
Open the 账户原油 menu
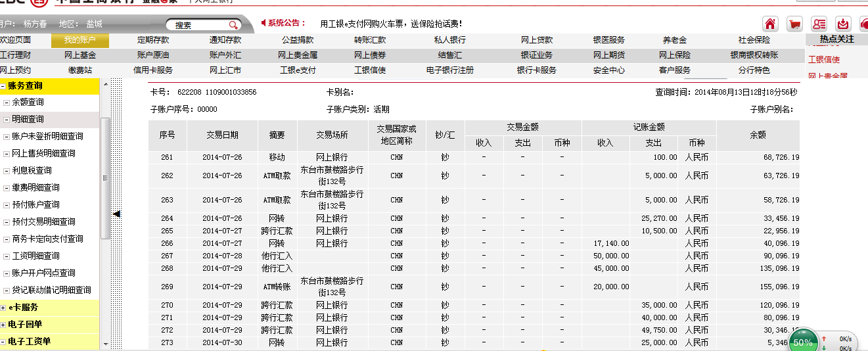coord(152,55)
